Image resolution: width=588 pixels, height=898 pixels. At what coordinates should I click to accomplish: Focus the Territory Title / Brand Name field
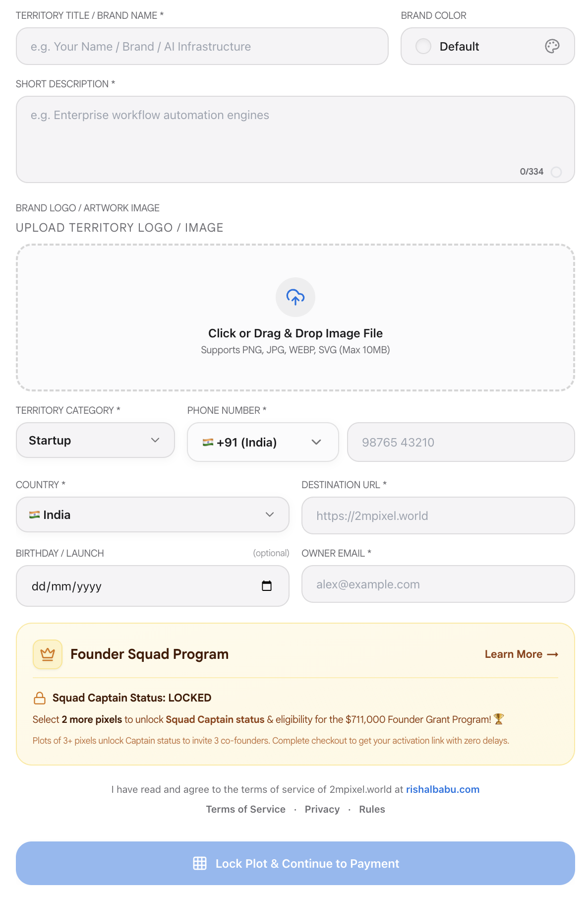202,46
